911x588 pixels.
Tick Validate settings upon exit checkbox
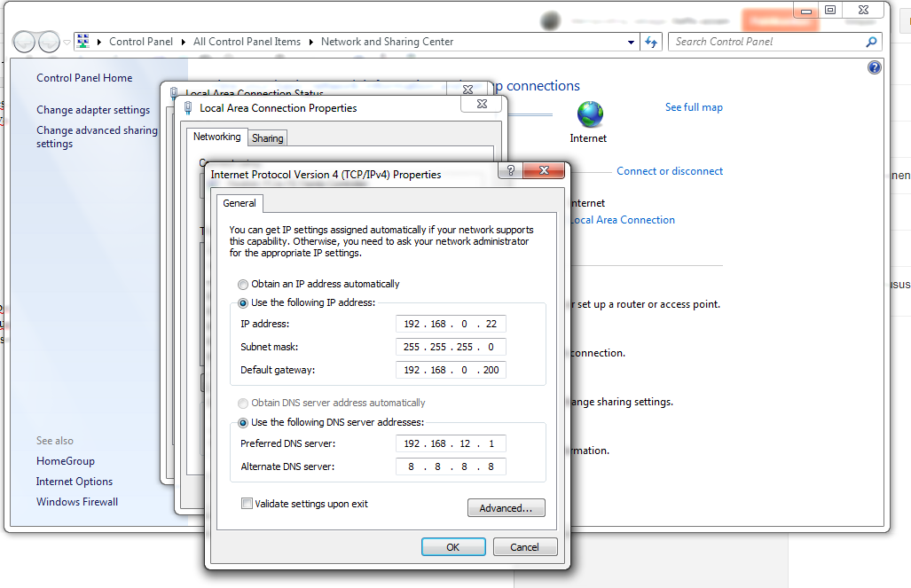(247, 504)
